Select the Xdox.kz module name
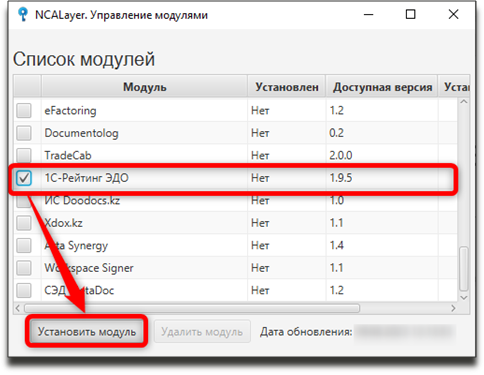 coord(63,223)
